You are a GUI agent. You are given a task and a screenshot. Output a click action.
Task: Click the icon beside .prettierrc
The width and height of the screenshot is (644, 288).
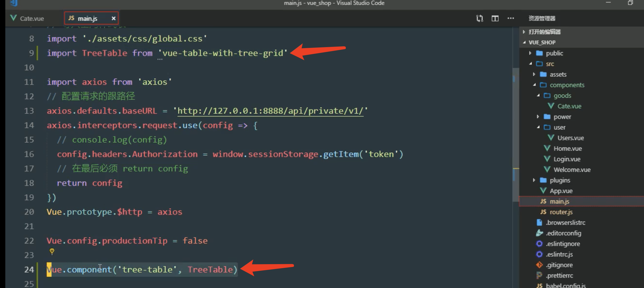point(539,275)
